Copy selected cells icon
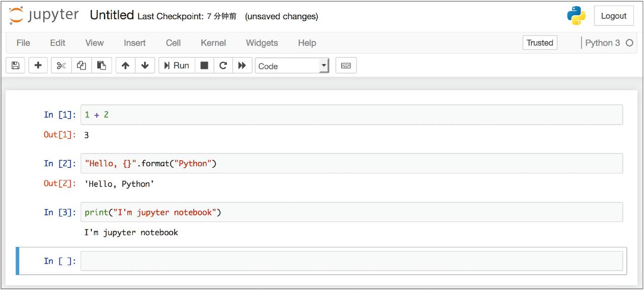Viewport: 644px width, 290px height. 81,65
